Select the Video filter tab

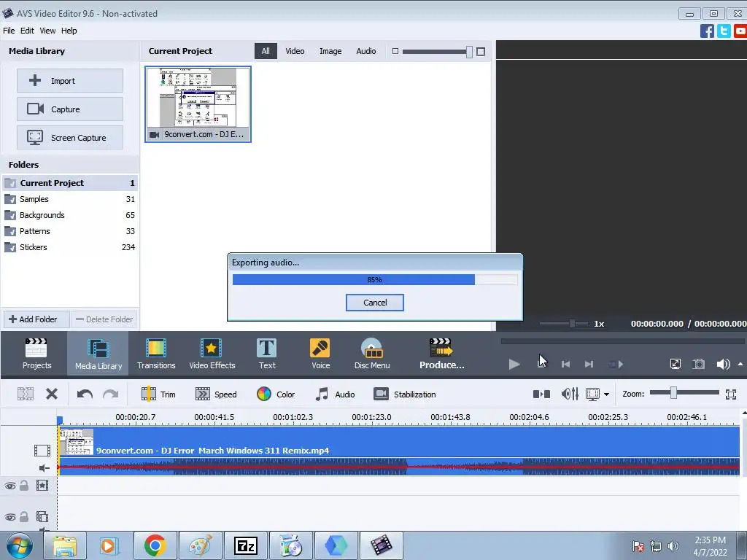click(295, 51)
